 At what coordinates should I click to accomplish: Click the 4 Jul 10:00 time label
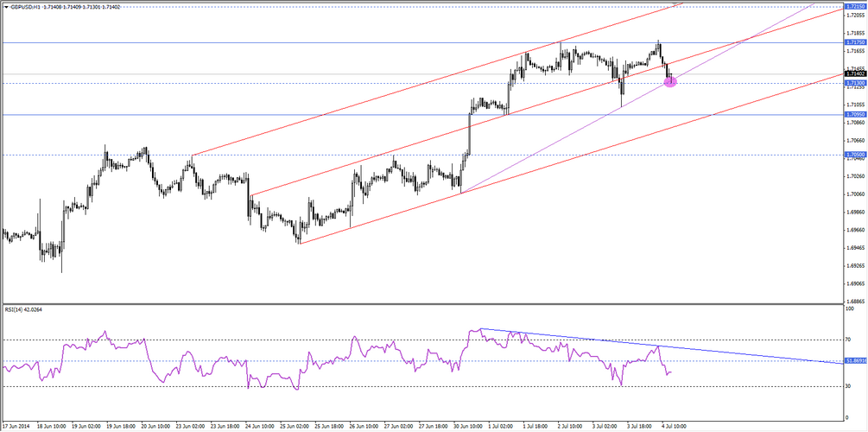coord(674,427)
